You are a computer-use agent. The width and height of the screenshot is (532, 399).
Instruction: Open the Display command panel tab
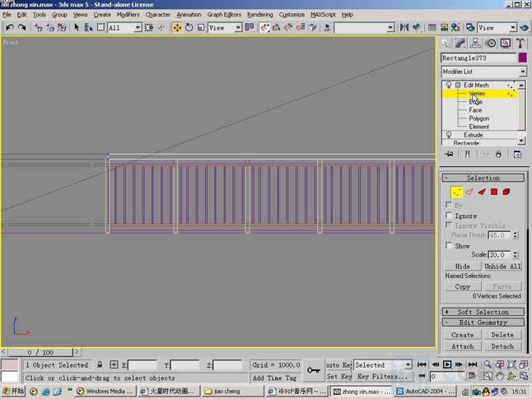pos(506,44)
